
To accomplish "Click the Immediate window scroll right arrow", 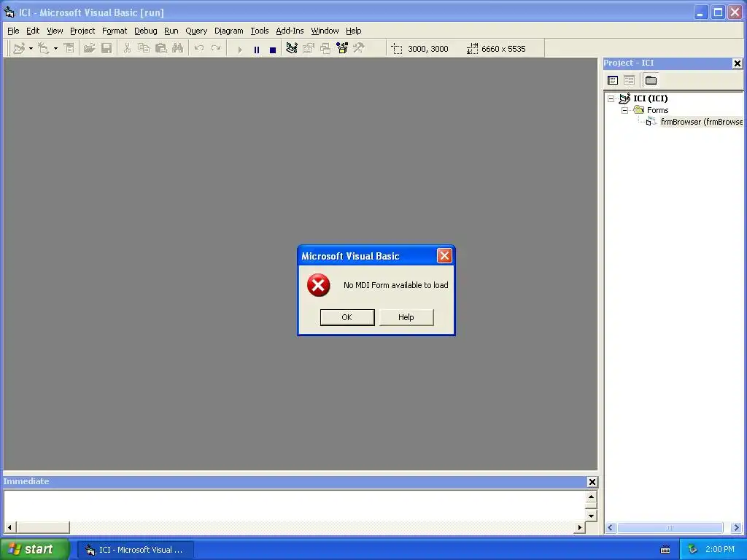I will (x=579, y=527).
